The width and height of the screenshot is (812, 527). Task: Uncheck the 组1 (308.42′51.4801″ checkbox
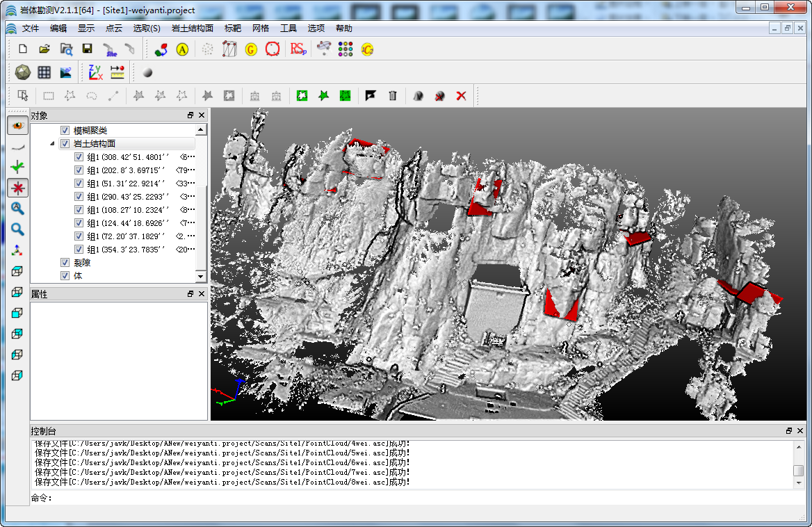pos(79,157)
